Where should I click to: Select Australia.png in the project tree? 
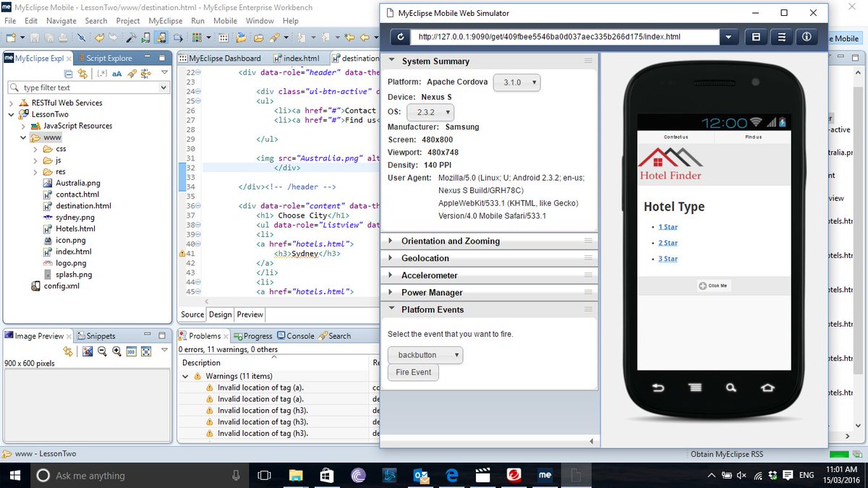77,183
